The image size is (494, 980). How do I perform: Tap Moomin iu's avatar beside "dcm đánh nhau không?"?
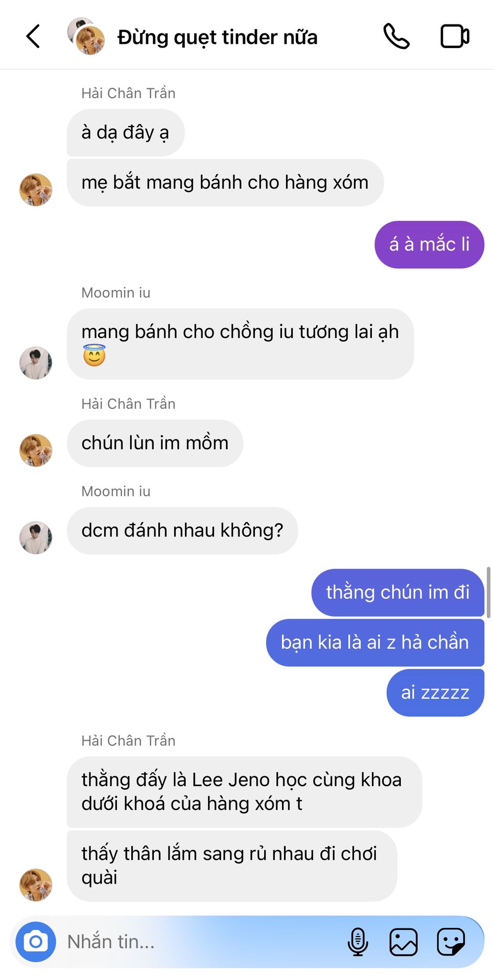(36, 537)
